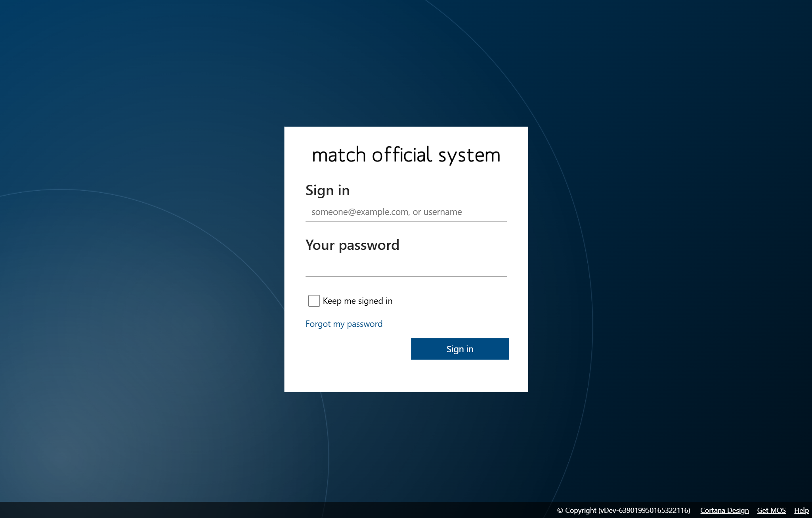Click the Sign in button
The image size is (812, 518).
(x=460, y=349)
